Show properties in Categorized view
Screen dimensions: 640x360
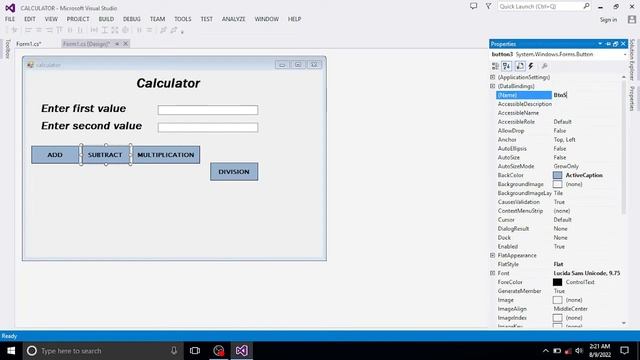coord(495,66)
